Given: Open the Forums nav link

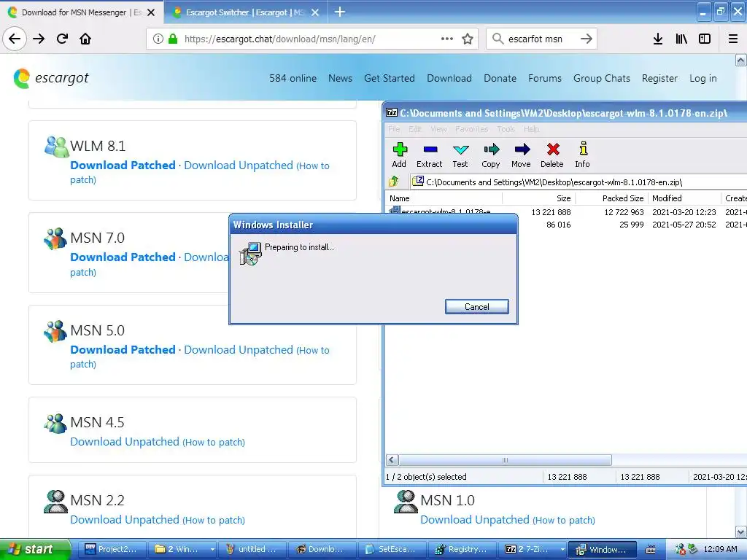Looking at the screenshot, I should click(544, 78).
